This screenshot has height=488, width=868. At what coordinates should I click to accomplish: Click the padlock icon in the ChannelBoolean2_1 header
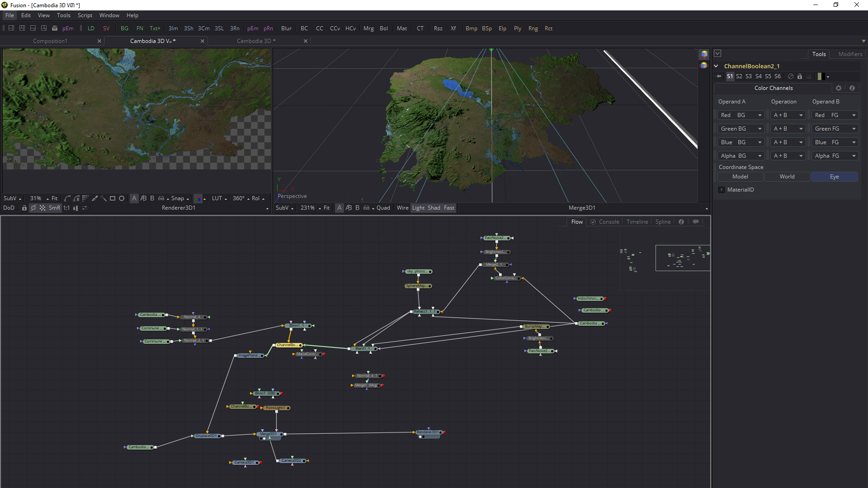pos(800,76)
